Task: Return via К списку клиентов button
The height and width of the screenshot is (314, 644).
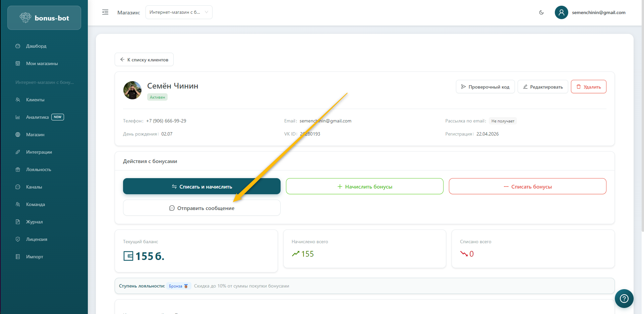Action: (144, 60)
